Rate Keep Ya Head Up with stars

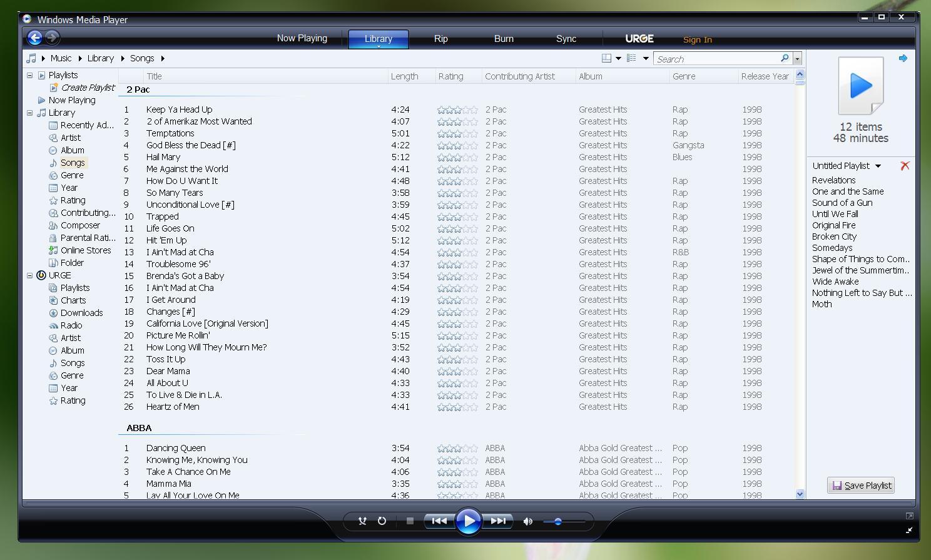tap(457, 109)
